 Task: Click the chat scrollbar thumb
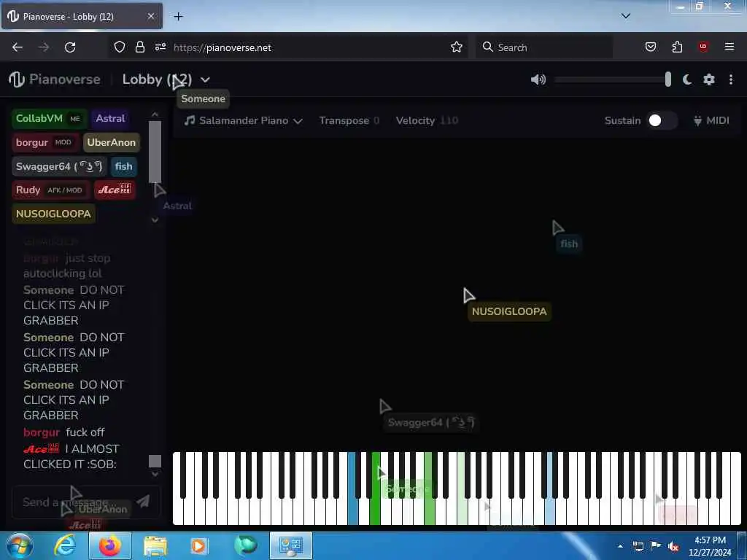click(x=155, y=461)
